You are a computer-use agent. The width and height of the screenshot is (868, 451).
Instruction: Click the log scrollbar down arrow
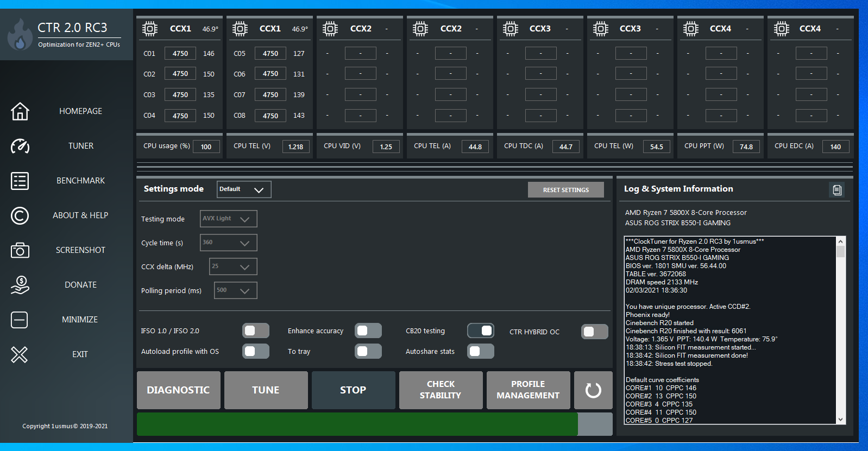coord(841,420)
